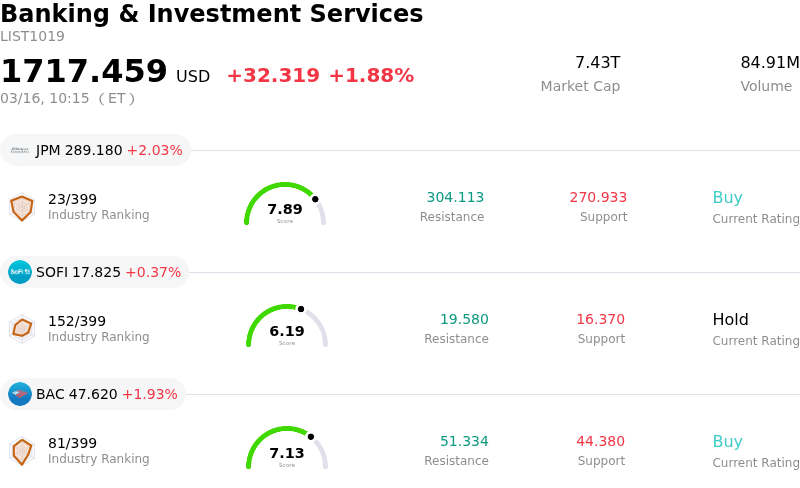
Task: Click SOFI support value 16.370
Action: [x=600, y=320]
